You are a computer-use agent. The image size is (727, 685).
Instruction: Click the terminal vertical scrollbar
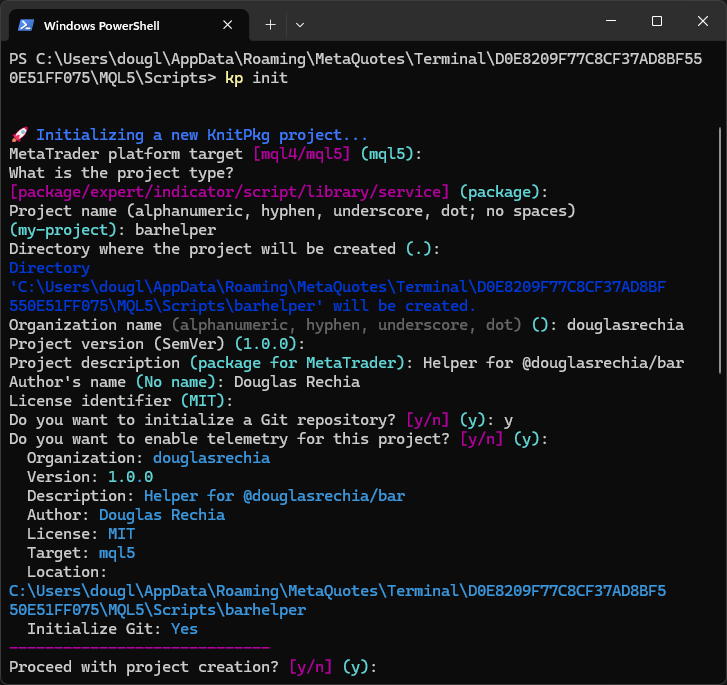coord(720,250)
